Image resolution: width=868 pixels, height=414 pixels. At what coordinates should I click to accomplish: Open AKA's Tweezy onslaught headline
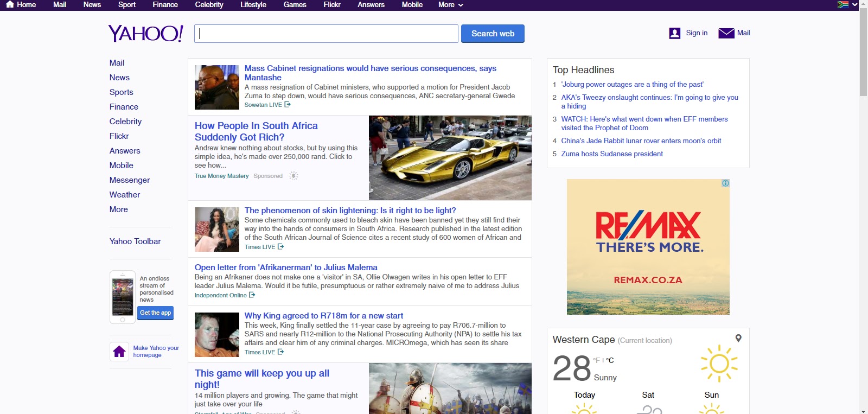click(x=650, y=102)
